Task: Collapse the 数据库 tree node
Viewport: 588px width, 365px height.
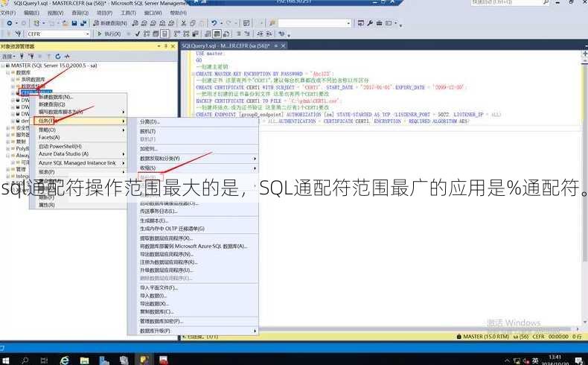Action: (8, 72)
